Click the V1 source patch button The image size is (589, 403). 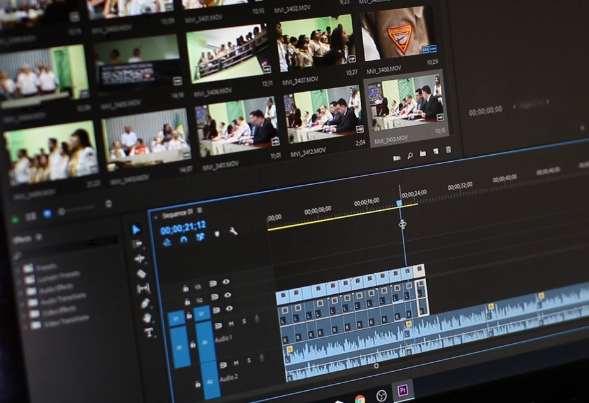click(x=176, y=318)
